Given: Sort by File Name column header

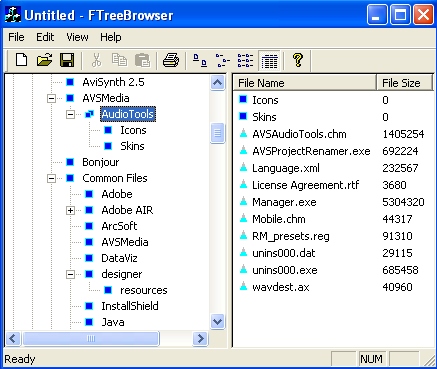Looking at the screenshot, I should (x=304, y=83).
